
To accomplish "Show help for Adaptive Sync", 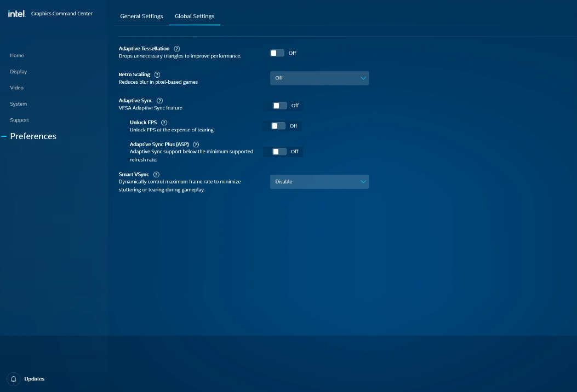I will click(x=159, y=101).
